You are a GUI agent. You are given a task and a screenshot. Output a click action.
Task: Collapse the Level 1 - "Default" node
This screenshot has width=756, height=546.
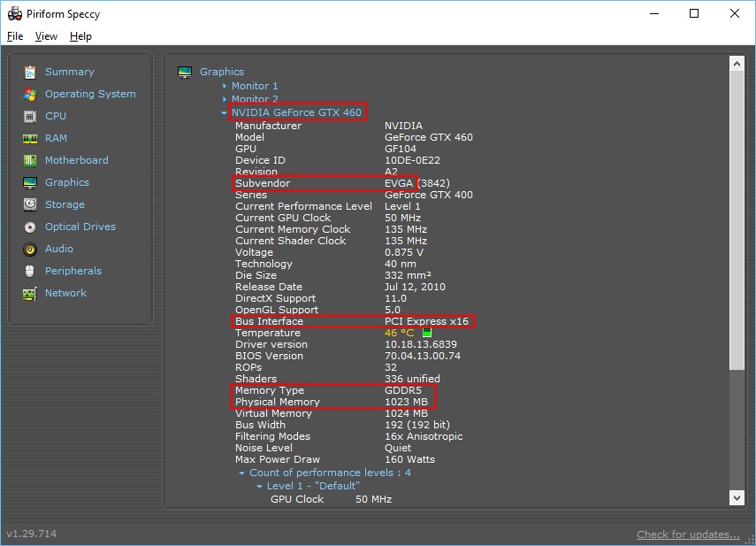pos(259,486)
